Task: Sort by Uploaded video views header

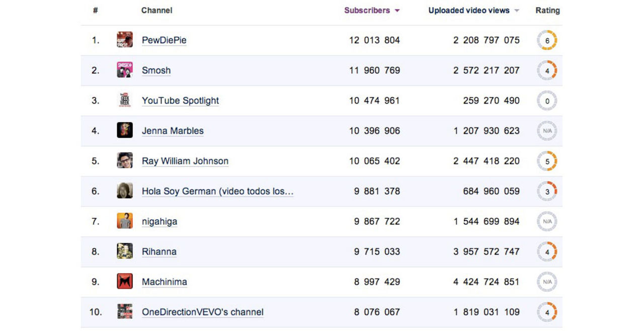Action: (x=468, y=11)
